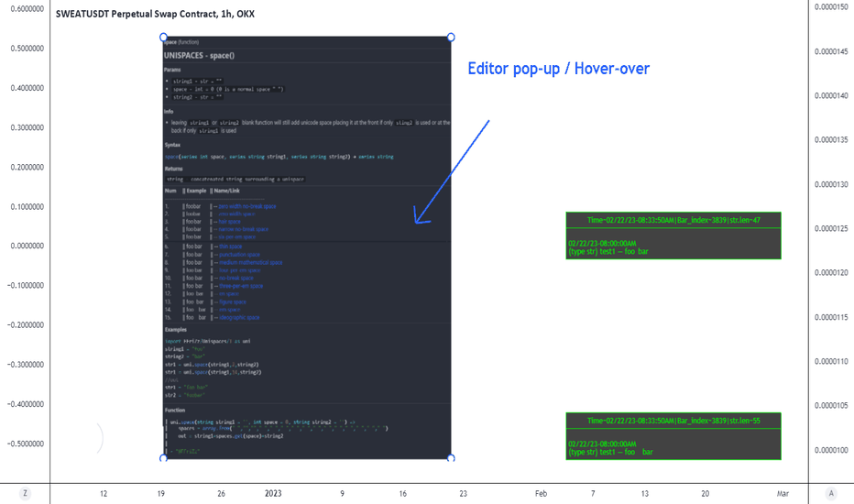Open the 'medium mathematical space' link
Screen dimensions: 854x504
[x=251, y=263]
